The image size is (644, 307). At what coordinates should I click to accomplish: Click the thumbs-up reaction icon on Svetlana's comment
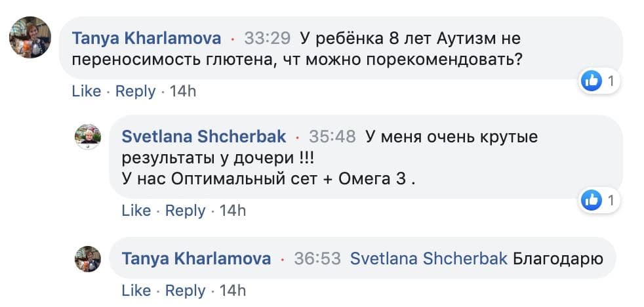coord(592,201)
